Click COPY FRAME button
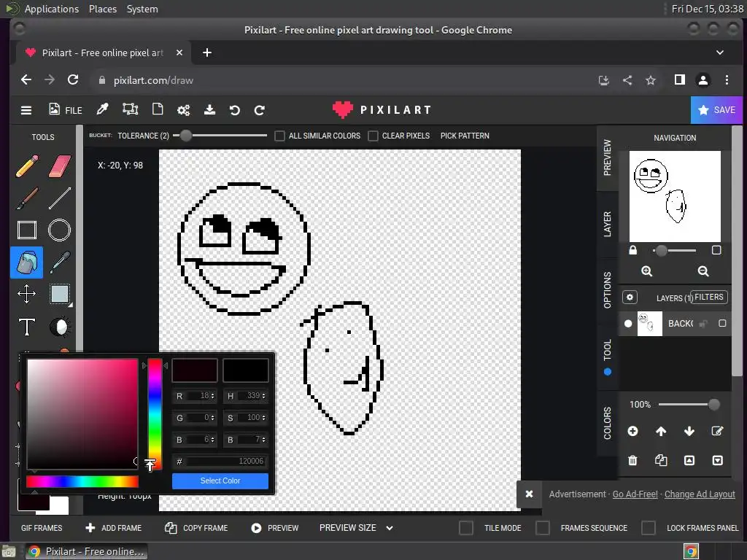Viewport: 747px width, 560px height. pos(196,528)
